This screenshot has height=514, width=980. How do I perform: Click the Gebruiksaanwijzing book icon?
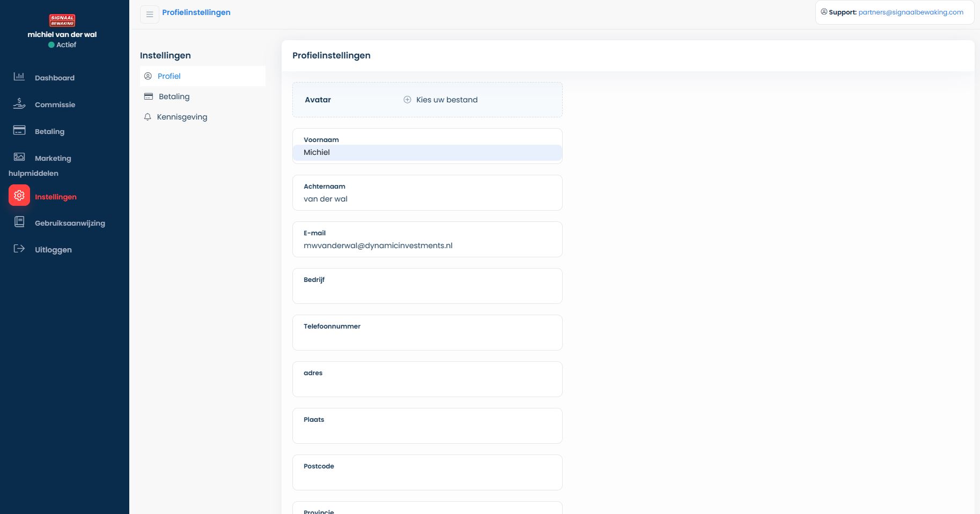point(19,222)
